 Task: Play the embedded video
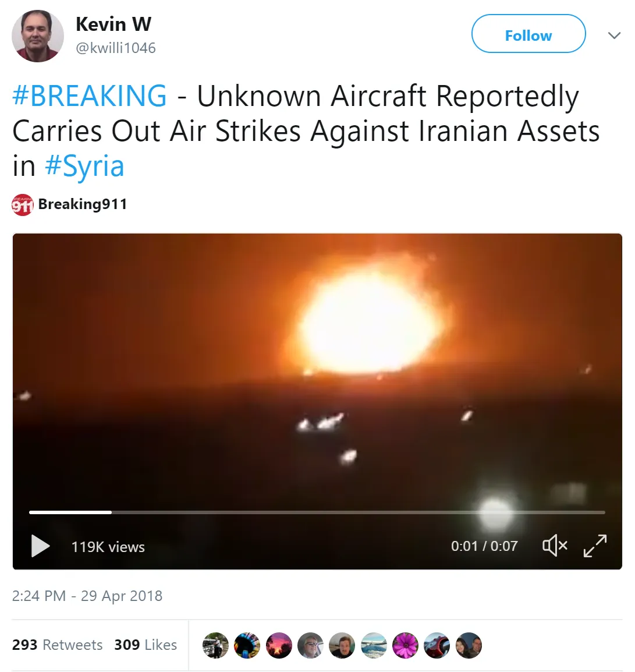pyautogui.click(x=40, y=546)
